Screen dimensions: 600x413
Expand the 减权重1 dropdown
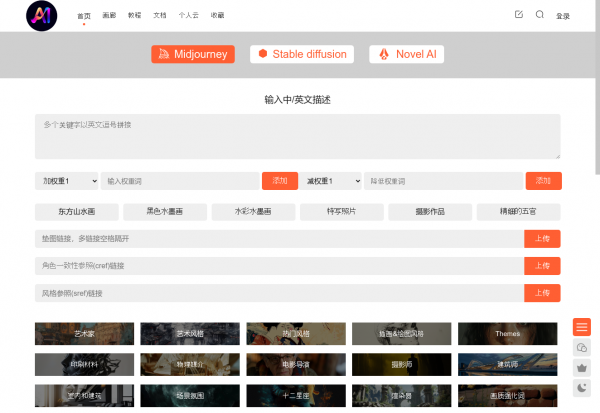[331, 181]
